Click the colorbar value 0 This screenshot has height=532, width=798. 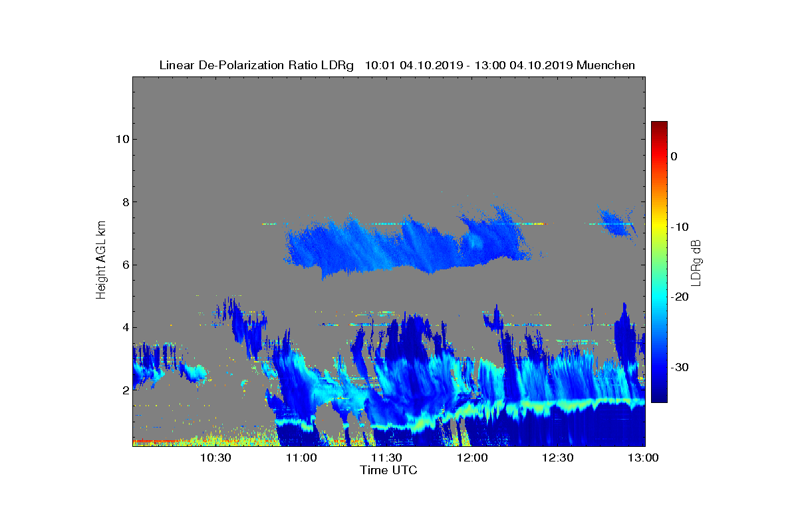[674, 156]
